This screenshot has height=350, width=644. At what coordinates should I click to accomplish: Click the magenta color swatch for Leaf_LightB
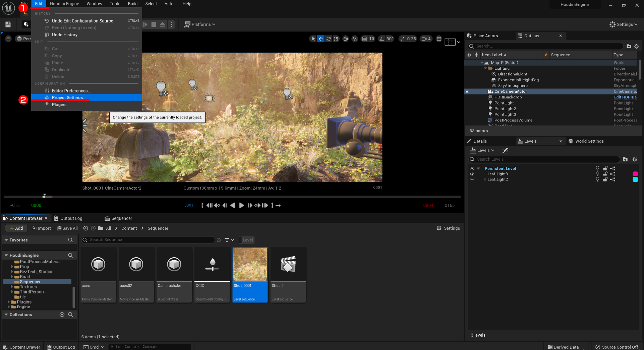point(635,174)
